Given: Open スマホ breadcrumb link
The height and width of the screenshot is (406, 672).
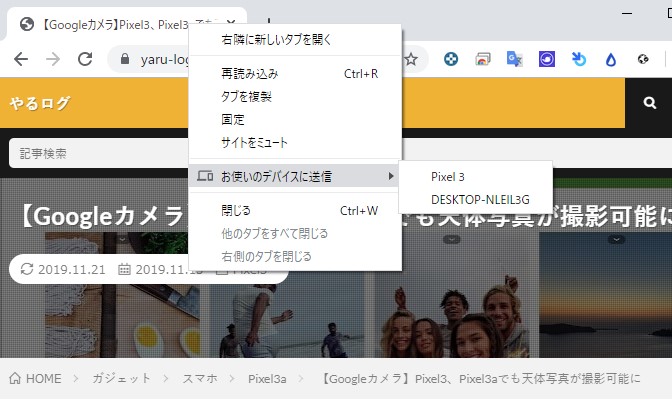Looking at the screenshot, I should 200,379.
